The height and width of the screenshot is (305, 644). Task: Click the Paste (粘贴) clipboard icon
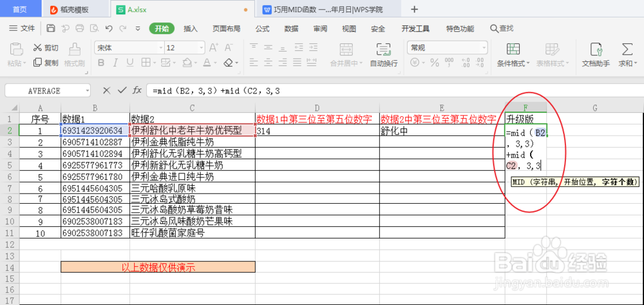click(x=16, y=49)
